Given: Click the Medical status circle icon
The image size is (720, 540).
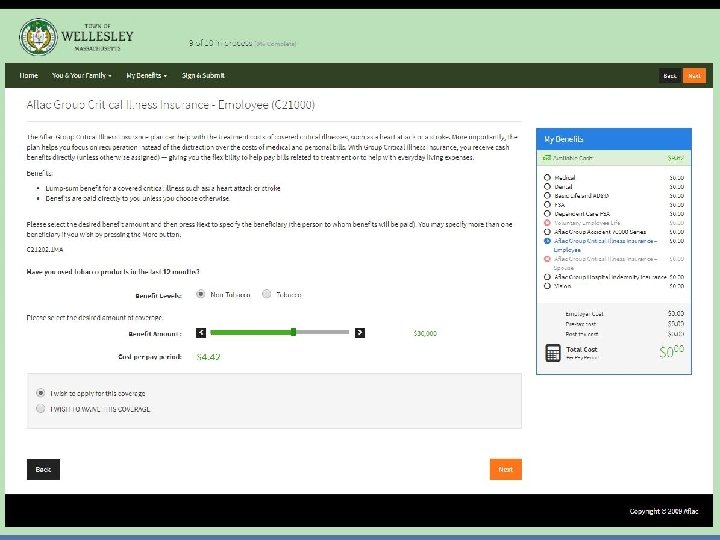Looking at the screenshot, I should pos(547,177).
